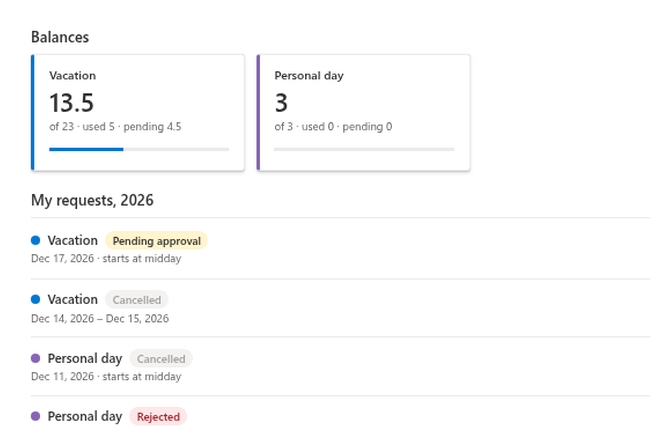Image resolution: width=660 pixels, height=440 pixels.
Task: Click the Vacation balance progress bar
Action: [139, 149]
